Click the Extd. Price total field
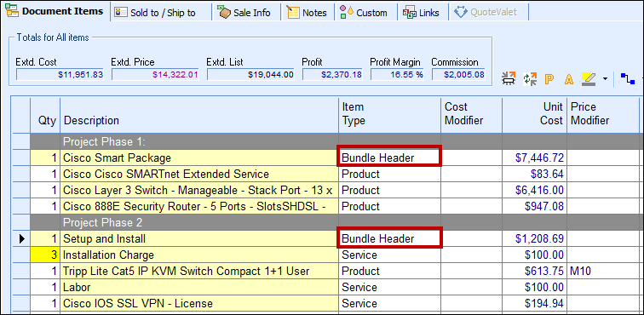Image resolution: width=644 pixels, height=315 pixels. tap(155, 74)
